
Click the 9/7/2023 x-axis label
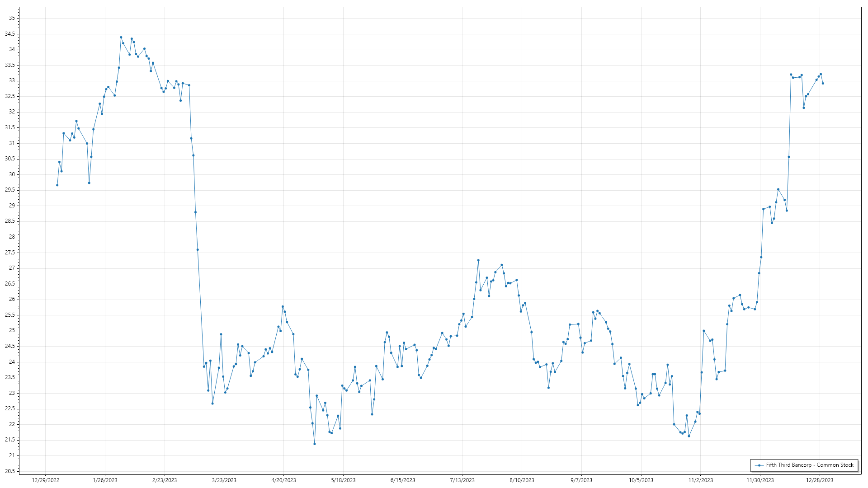click(x=581, y=480)
